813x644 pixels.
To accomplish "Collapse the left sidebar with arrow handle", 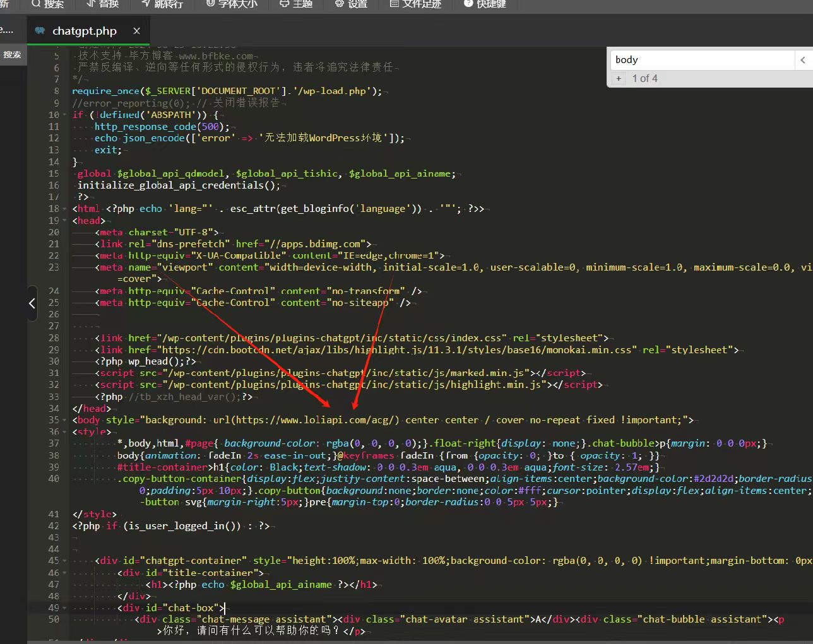I will (32, 303).
